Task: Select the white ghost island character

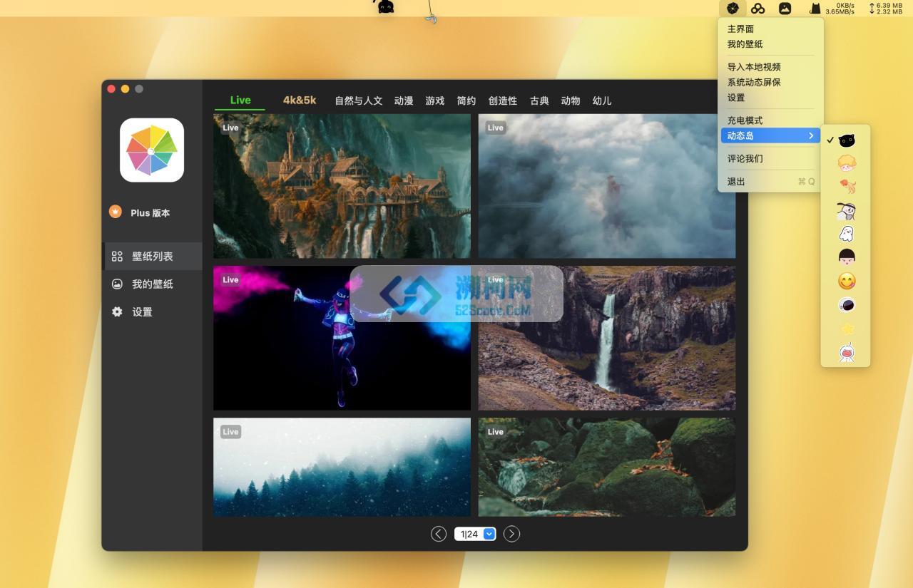Action: click(846, 234)
